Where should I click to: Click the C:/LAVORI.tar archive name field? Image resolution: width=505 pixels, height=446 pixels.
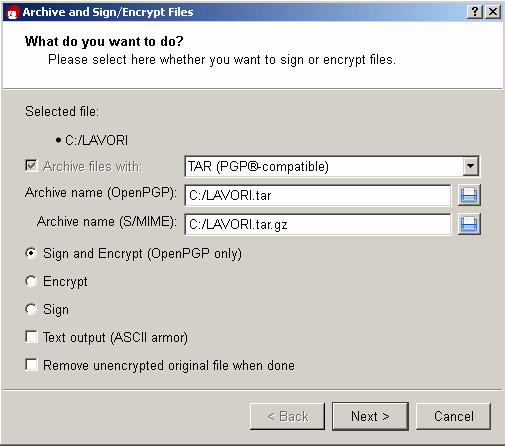[x=318, y=195]
